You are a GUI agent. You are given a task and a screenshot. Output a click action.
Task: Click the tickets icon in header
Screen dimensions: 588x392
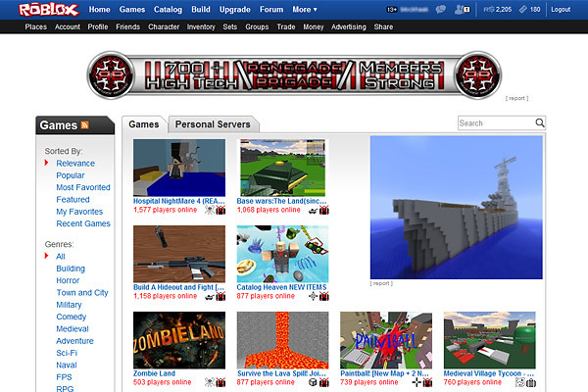tap(522, 10)
